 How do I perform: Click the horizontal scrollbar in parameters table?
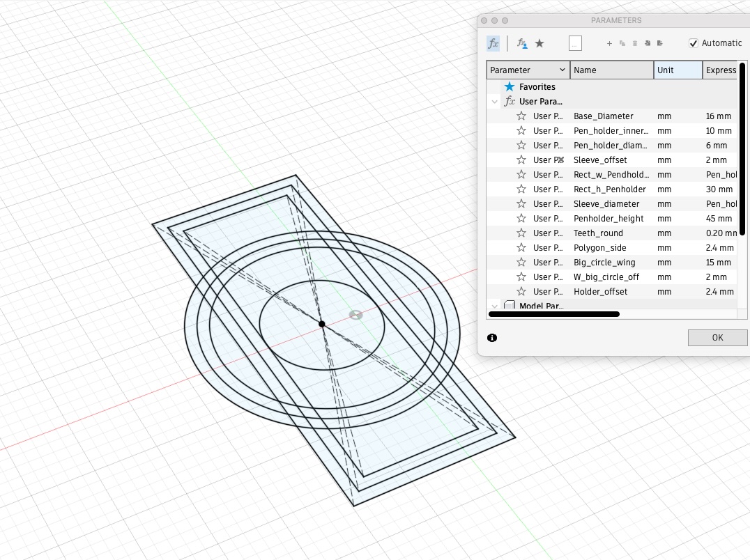tap(554, 314)
